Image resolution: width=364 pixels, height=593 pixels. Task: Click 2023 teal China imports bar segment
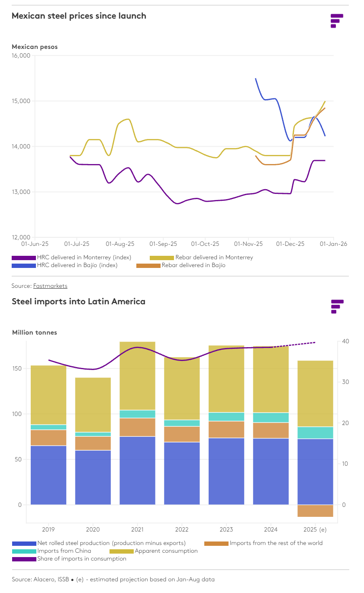226,416
